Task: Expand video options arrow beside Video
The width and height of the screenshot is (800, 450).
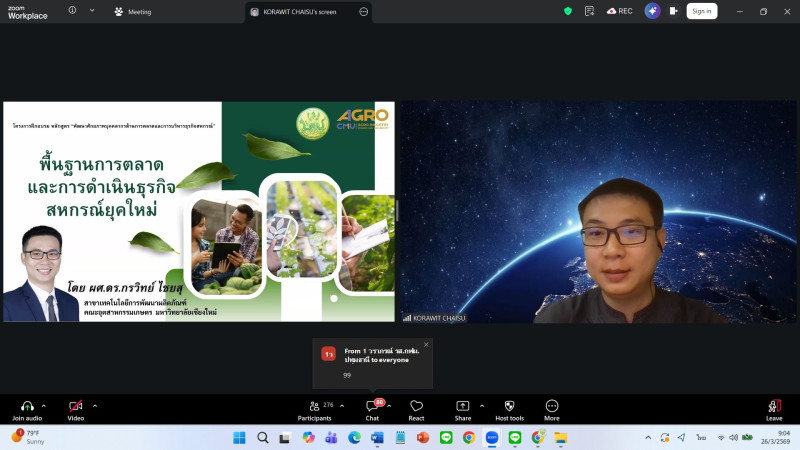Action: 95,405
